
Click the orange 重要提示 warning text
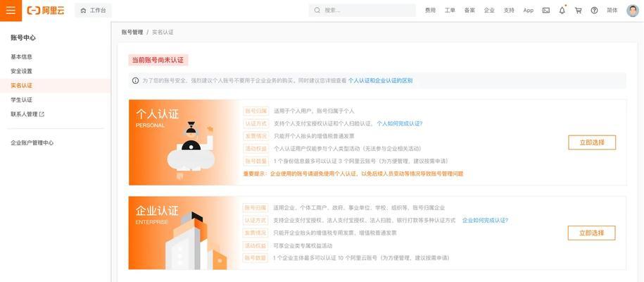click(x=353, y=173)
